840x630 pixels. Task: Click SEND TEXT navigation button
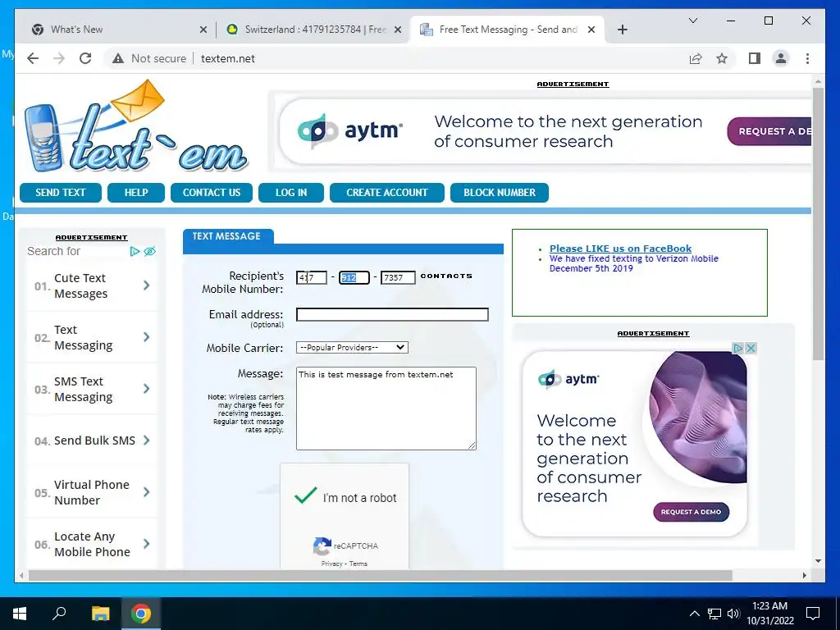61,192
